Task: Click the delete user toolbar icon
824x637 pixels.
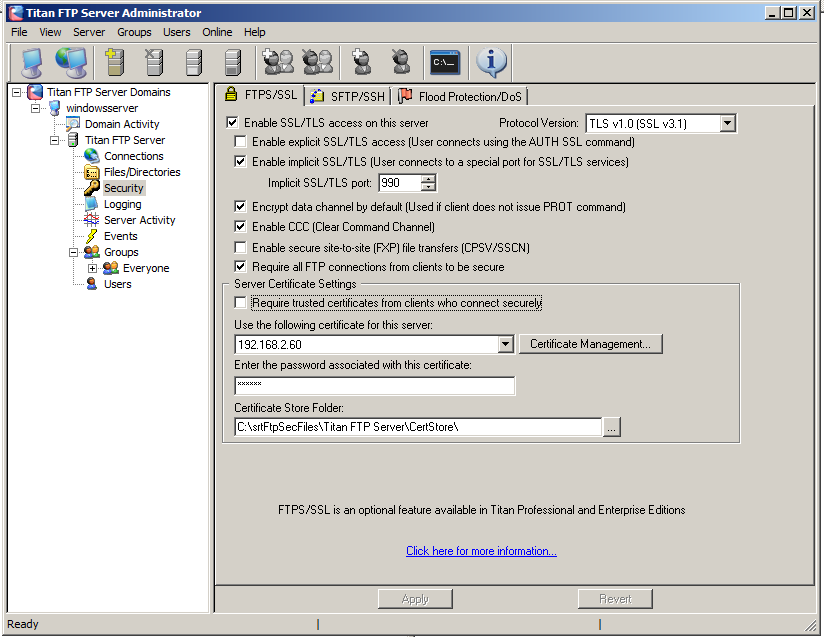Action: (401, 62)
